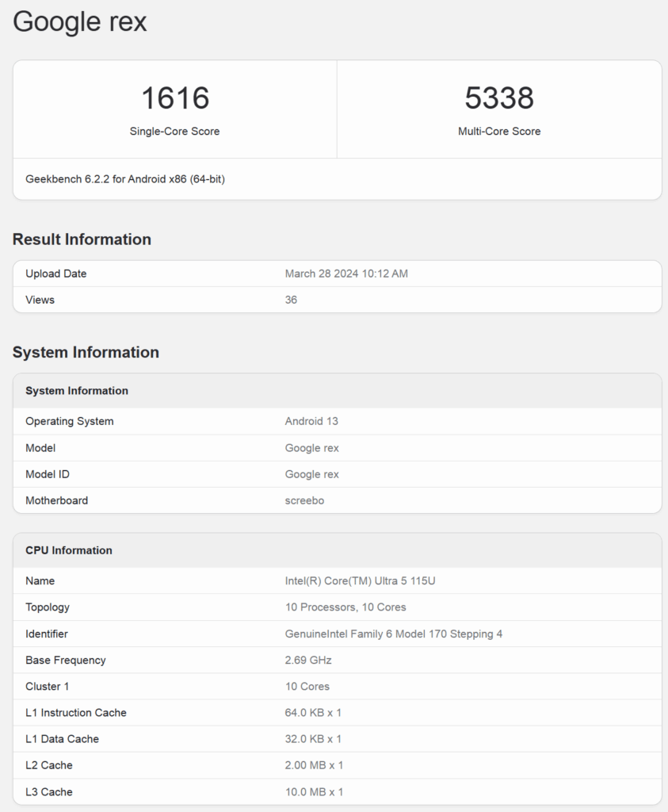This screenshot has width=668, height=812.
Task: Select Google rex value in Model ID row
Action: pyautogui.click(x=312, y=474)
